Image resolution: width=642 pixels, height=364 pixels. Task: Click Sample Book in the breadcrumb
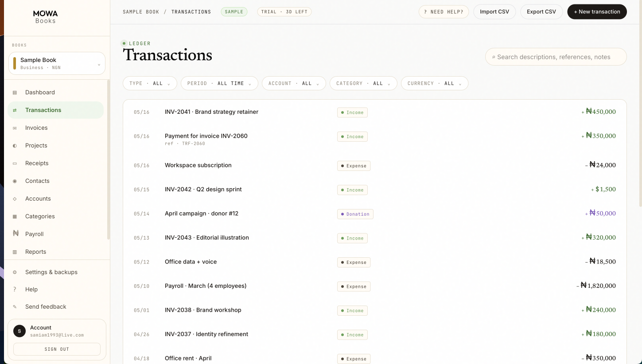coord(141,12)
